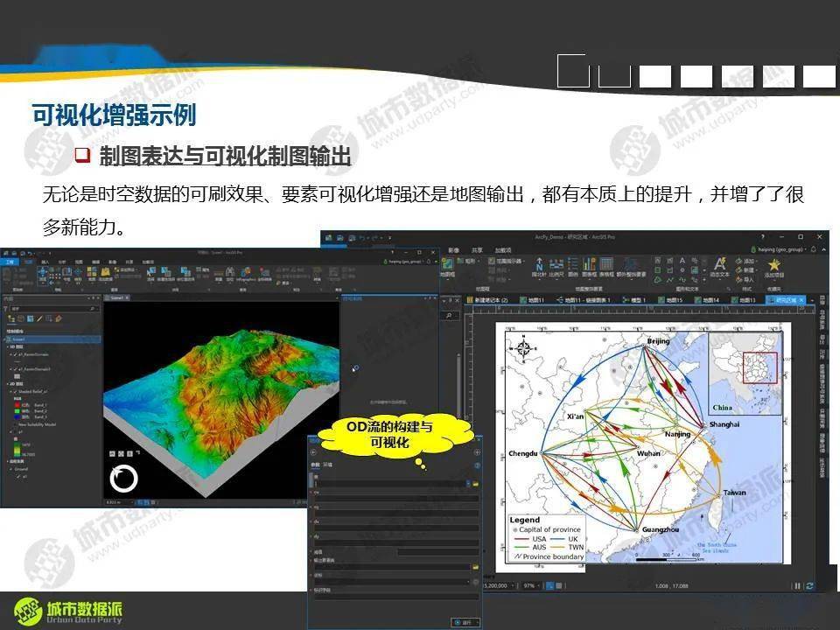Click the browse folder icon for first parameter
Viewport: 840px width, 630px height.
pos(475,484)
